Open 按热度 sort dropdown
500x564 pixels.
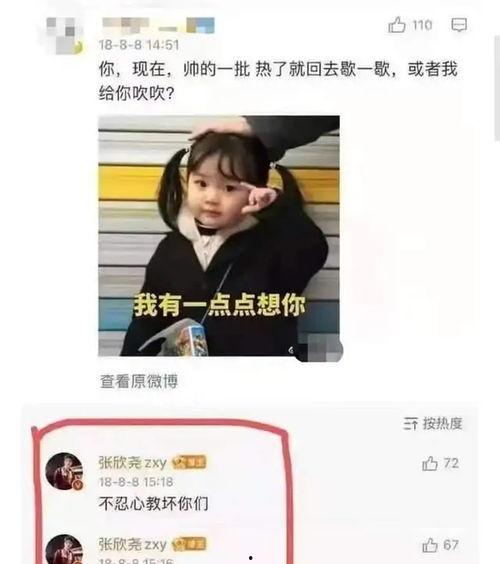[433, 423]
